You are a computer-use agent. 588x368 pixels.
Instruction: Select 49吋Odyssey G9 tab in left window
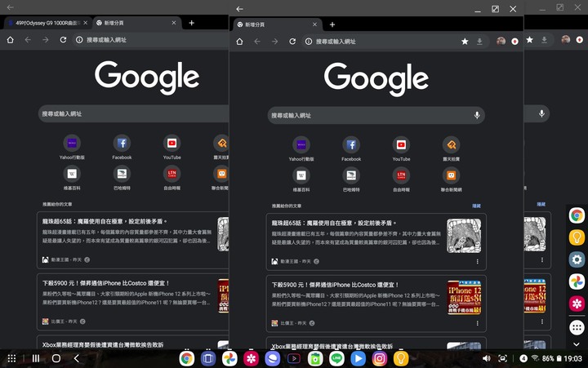click(47, 23)
